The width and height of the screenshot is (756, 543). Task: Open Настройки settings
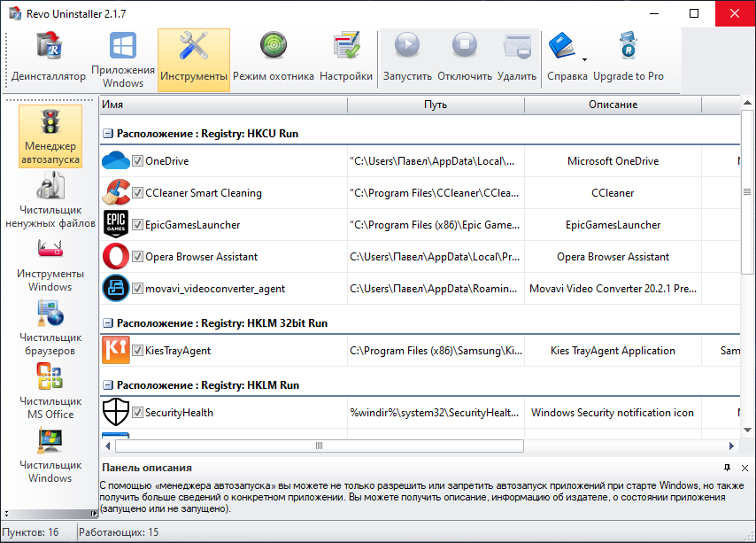(346, 58)
